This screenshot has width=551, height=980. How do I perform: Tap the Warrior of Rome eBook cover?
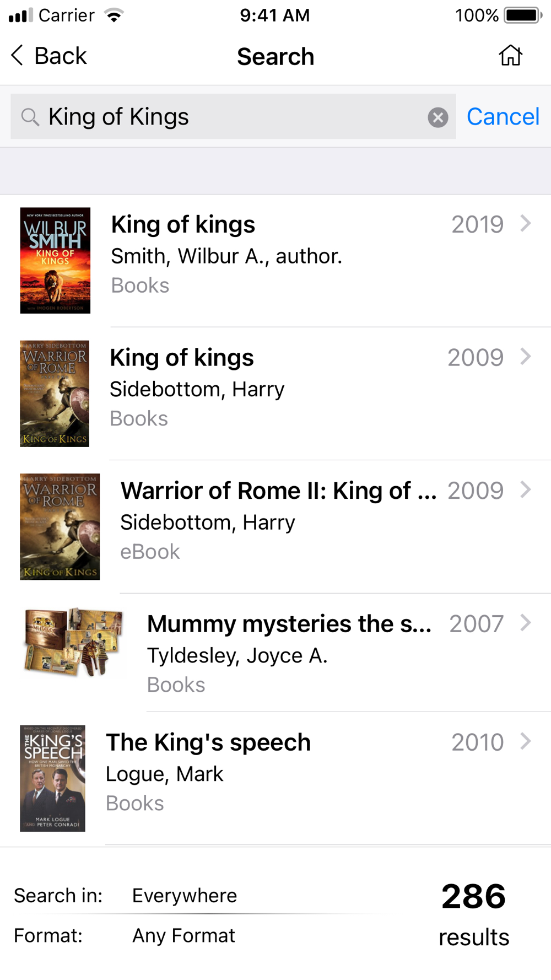[60, 526]
